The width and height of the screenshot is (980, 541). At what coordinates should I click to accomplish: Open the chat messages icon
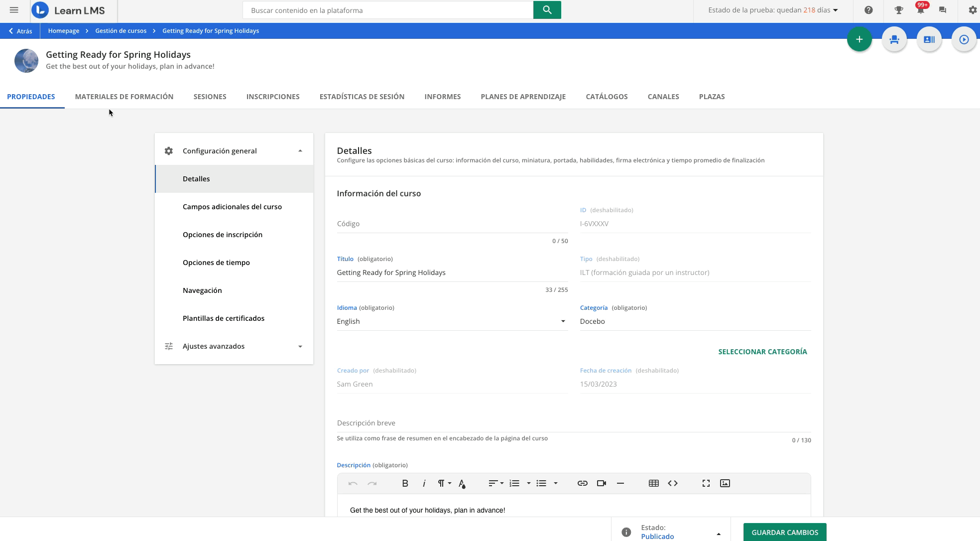[x=943, y=10]
